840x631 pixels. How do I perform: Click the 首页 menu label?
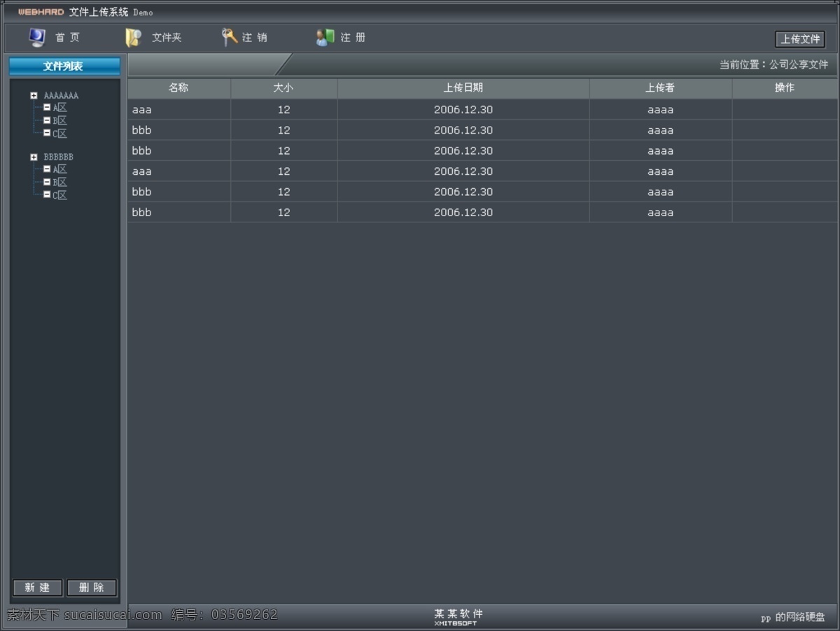point(68,38)
